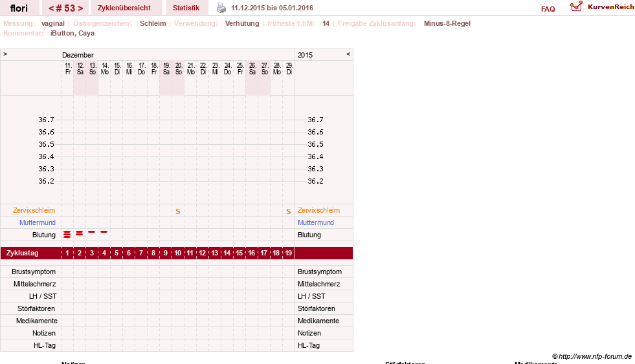
Task: Click the 2015 year header
Action: 306,55
